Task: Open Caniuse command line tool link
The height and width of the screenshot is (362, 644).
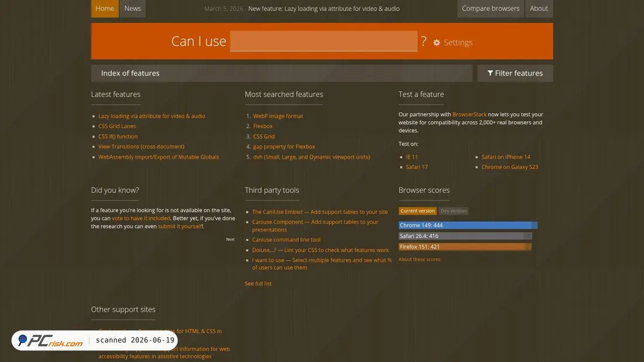Action: tap(286, 240)
